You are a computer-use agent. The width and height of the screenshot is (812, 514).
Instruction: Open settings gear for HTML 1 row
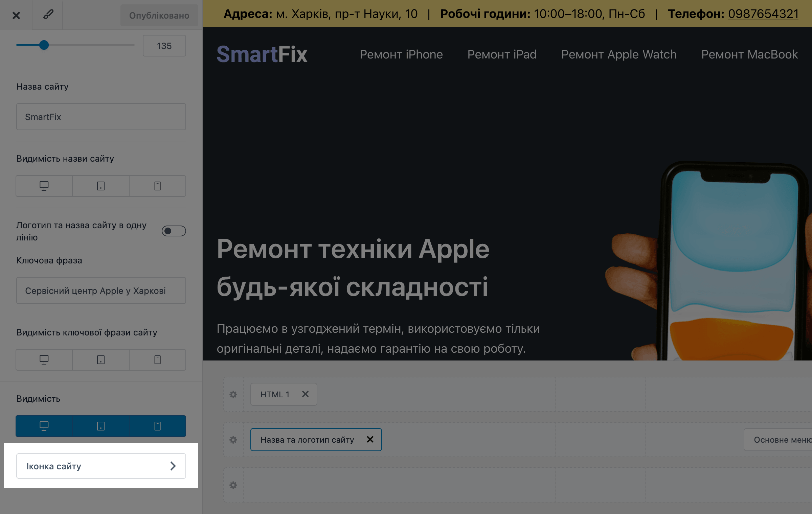click(233, 394)
